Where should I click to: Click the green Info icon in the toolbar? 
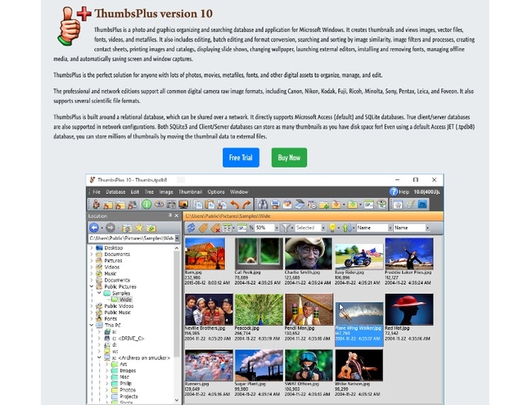(147, 205)
